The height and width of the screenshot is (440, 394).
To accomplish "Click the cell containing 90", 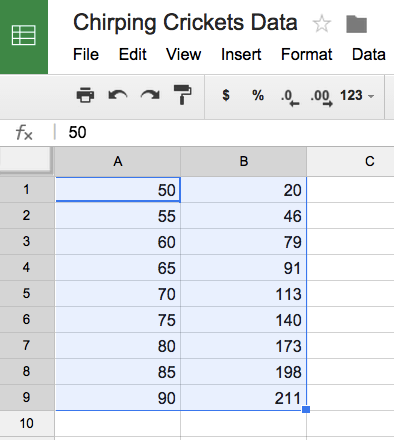I will [x=118, y=398].
